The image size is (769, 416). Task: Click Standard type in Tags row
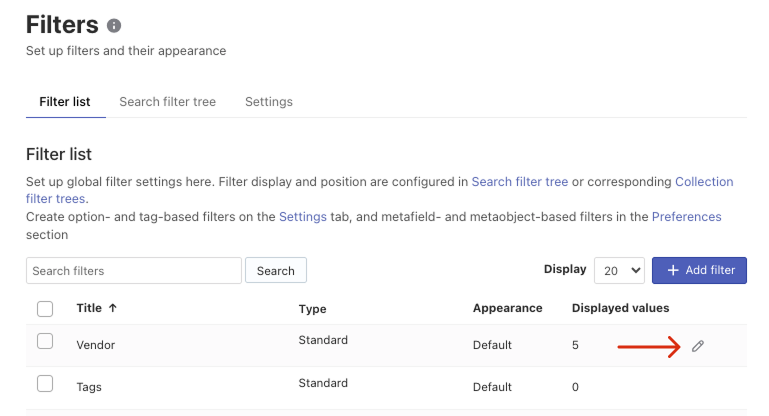(x=323, y=383)
